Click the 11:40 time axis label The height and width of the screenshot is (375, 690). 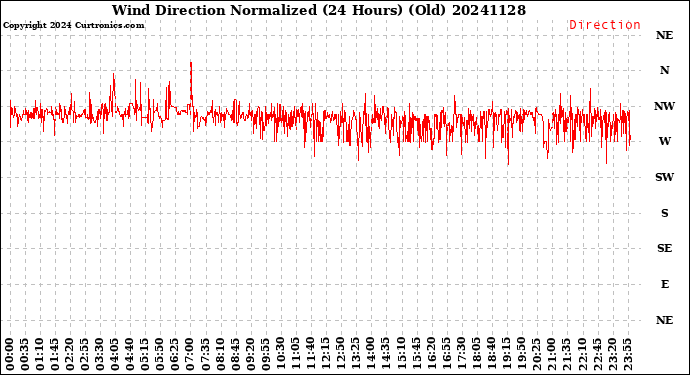coord(310,355)
